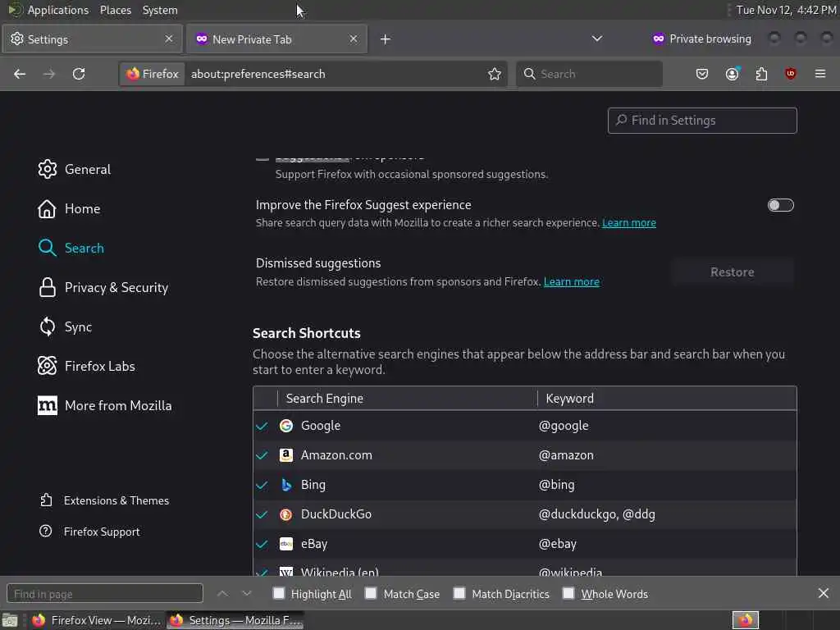Screen dimensions: 840x630
Task: Enable Highlight All in find bar
Action: click(x=279, y=593)
